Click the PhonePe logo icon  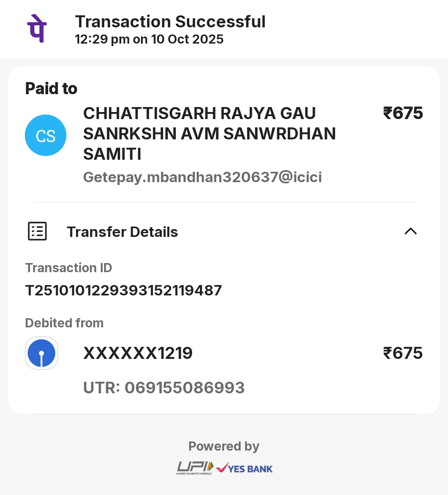[37, 28]
